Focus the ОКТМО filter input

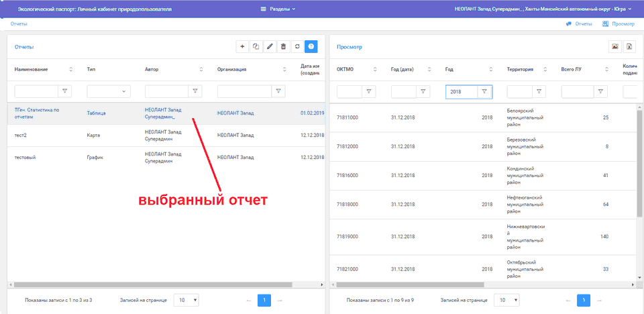[x=349, y=92]
